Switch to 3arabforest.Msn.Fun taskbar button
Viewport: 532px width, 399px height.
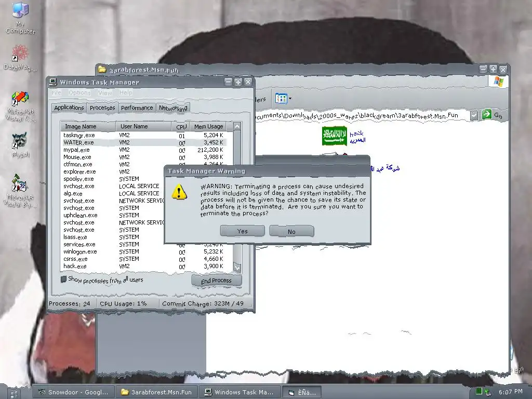(156, 392)
